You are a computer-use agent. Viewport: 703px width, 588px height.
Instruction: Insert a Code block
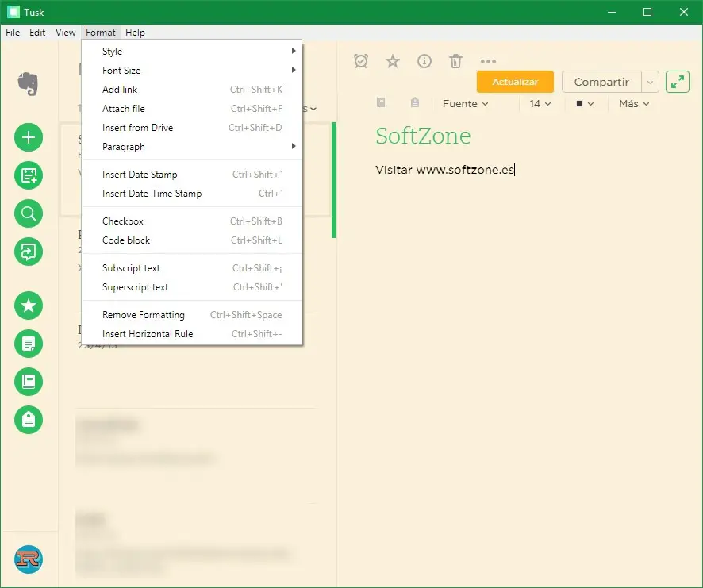click(192, 240)
